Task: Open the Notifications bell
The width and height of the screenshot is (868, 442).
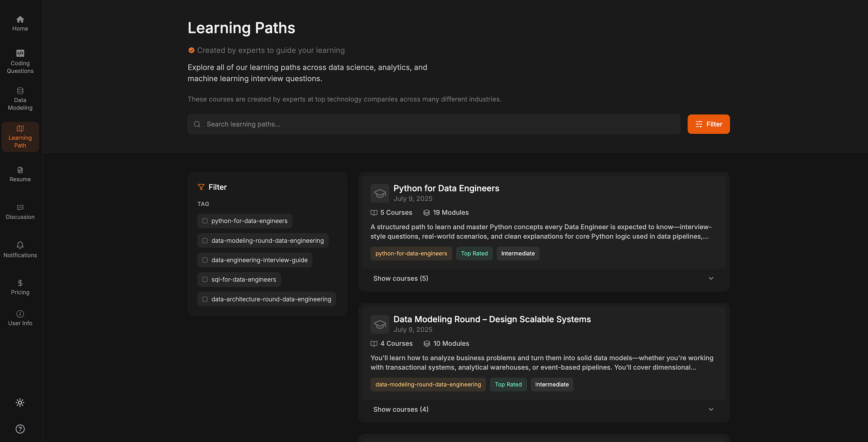Action: [x=20, y=245]
